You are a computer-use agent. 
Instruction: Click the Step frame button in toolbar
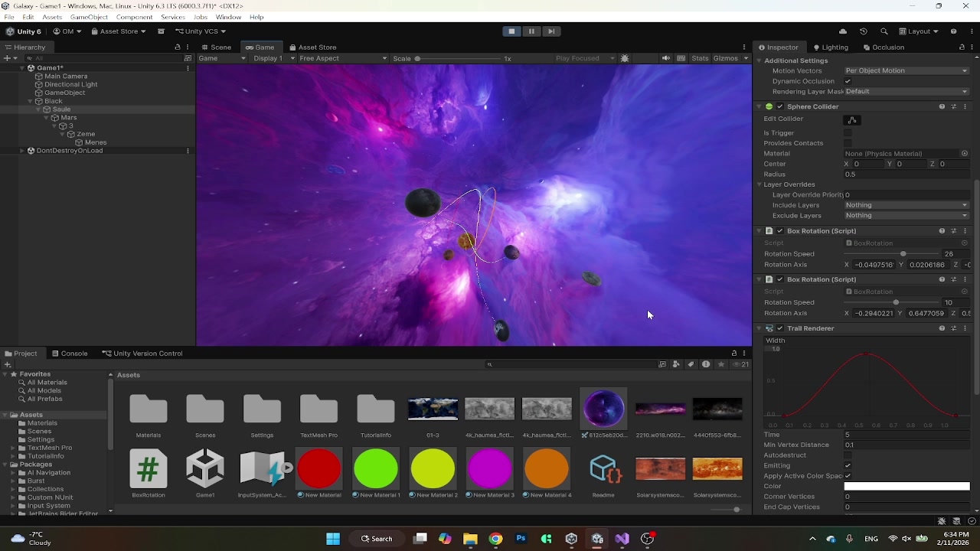click(550, 31)
